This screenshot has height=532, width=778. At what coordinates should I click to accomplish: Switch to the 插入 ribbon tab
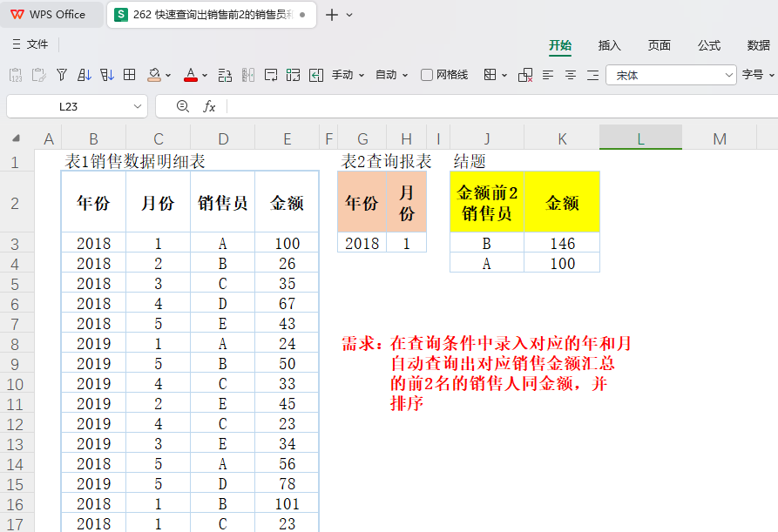click(609, 45)
